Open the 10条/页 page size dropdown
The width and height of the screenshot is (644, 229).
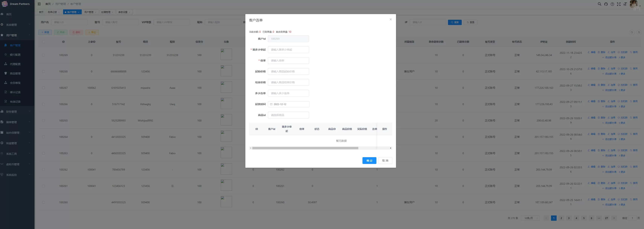coord(530,218)
